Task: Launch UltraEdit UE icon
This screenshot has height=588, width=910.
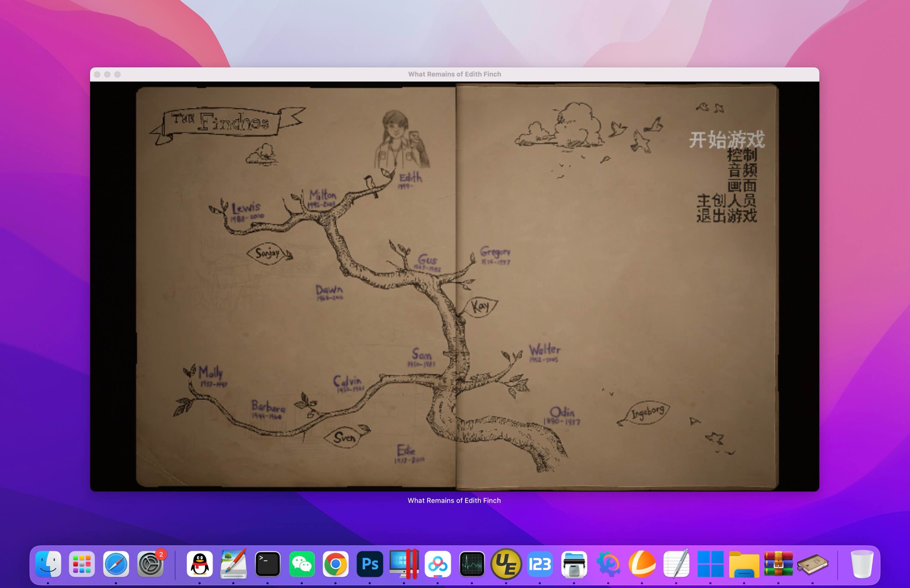Action: [x=506, y=564]
